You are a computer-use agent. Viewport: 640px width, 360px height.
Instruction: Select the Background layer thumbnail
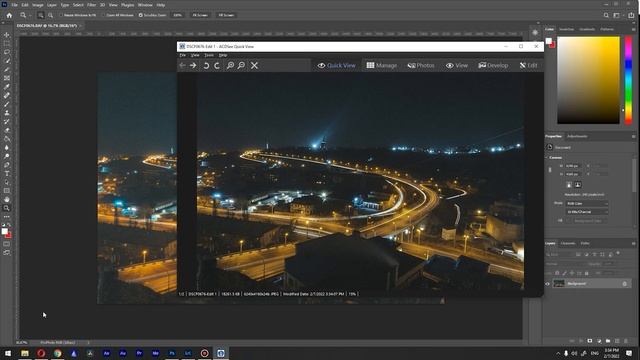(x=558, y=284)
